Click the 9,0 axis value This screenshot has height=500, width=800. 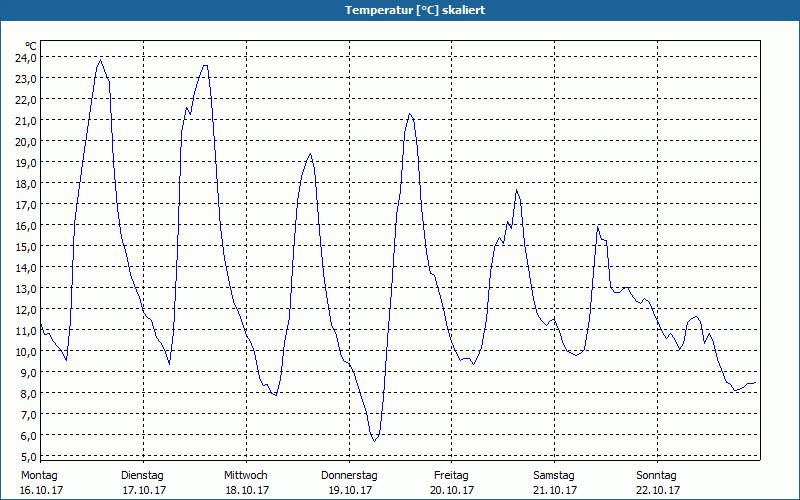[28, 372]
